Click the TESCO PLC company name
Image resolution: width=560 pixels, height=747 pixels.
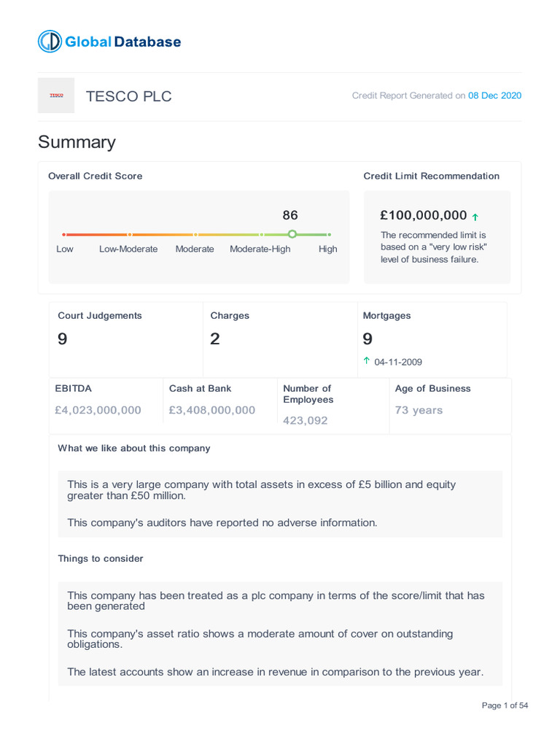tap(129, 96)
